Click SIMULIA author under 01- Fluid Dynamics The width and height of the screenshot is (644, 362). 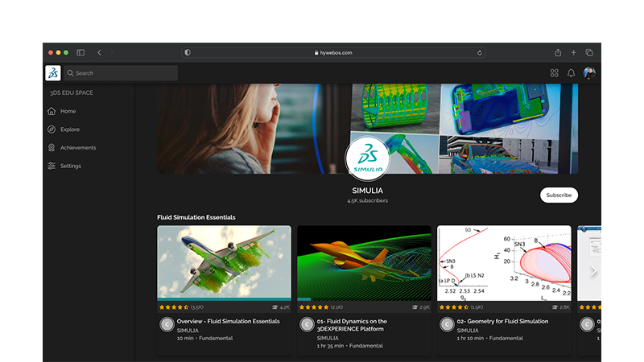point(328,338)
